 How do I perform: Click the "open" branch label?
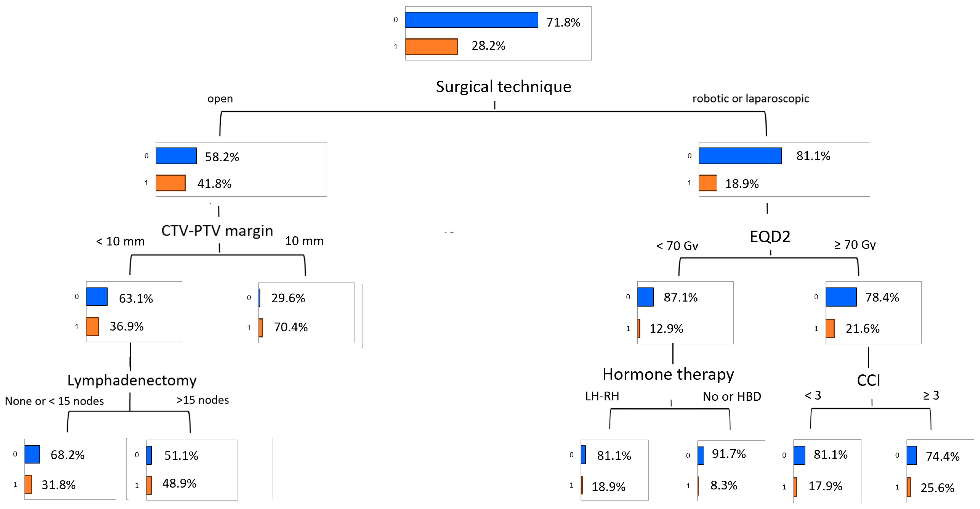click(220, 99)
